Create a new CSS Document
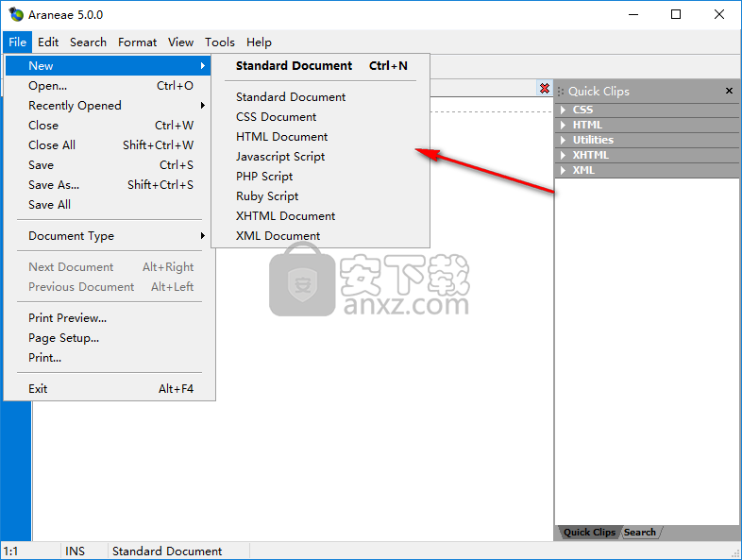 [320, 117]
